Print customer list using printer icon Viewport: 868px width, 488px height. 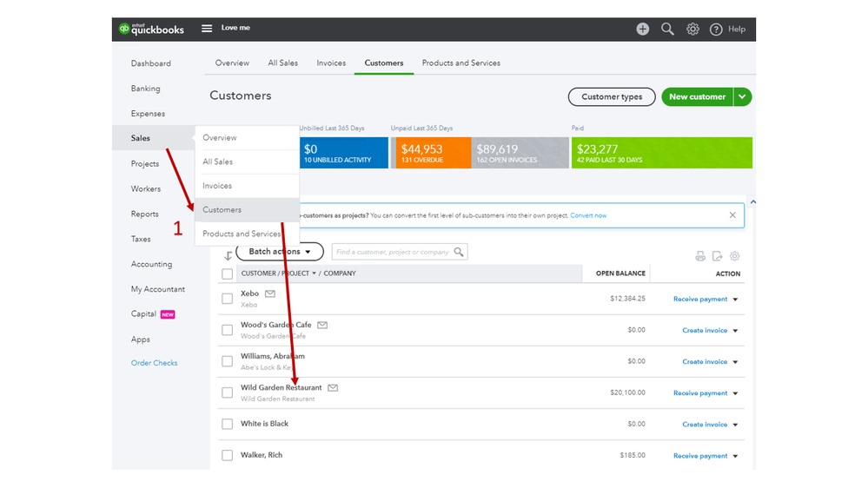click(700, 256)
